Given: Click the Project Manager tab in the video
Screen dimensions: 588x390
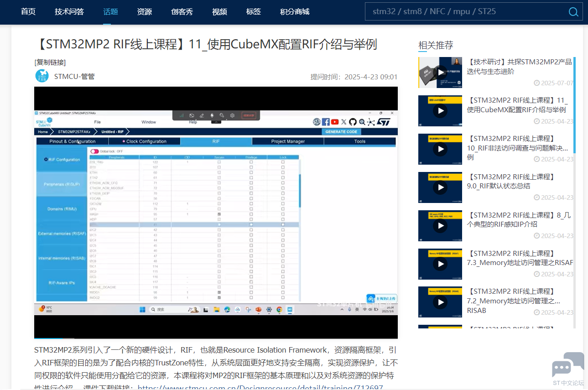Looking at the screenshot, I should point(288,141).
